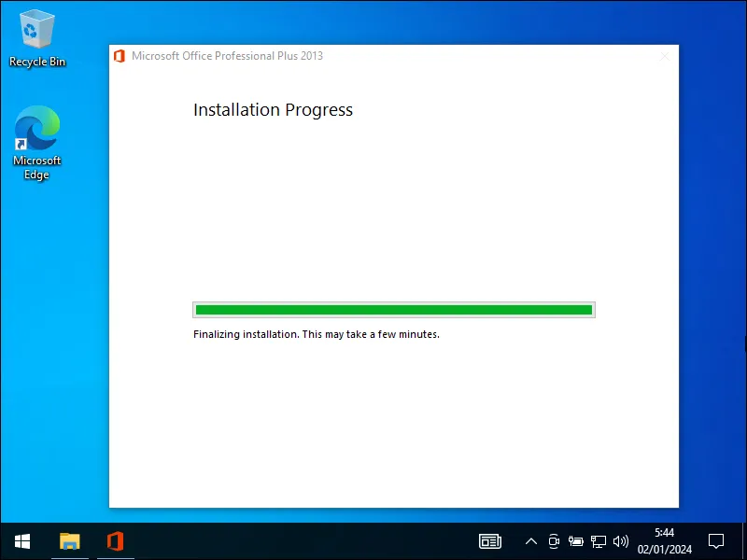747x560 pixels.
Task: Launch Microsoft Edge from the desktop
Action: [x=36, y=126]
